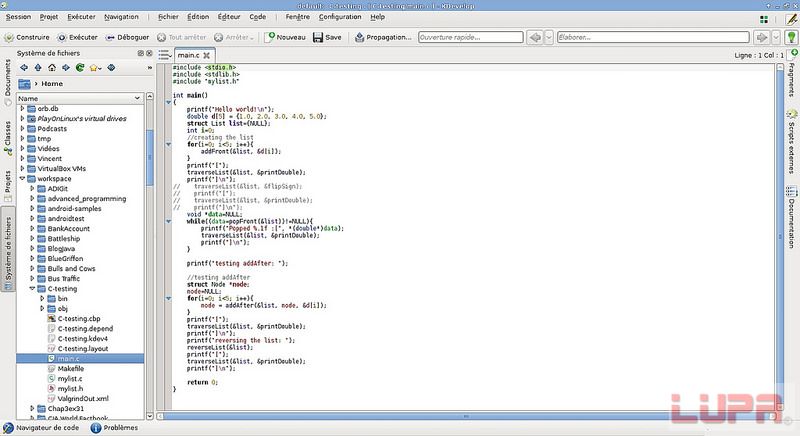Toggle the Scripts externes side panel
This screenshot has width=800, height=436.
pos(792,142)
